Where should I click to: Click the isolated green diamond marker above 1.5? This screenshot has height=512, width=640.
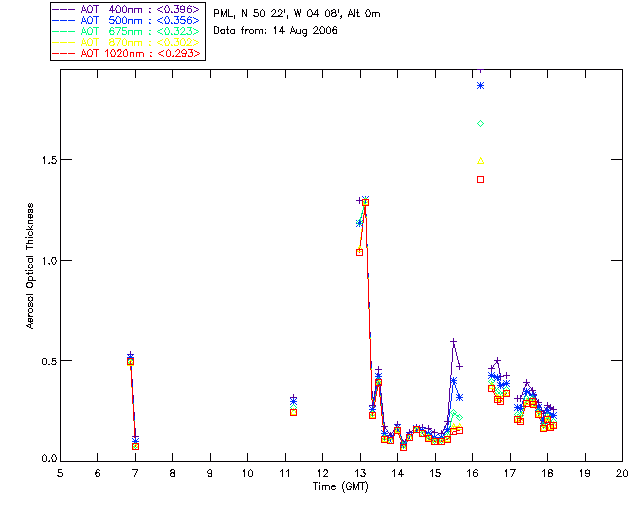pyautogui.click(x=481, y=123)
